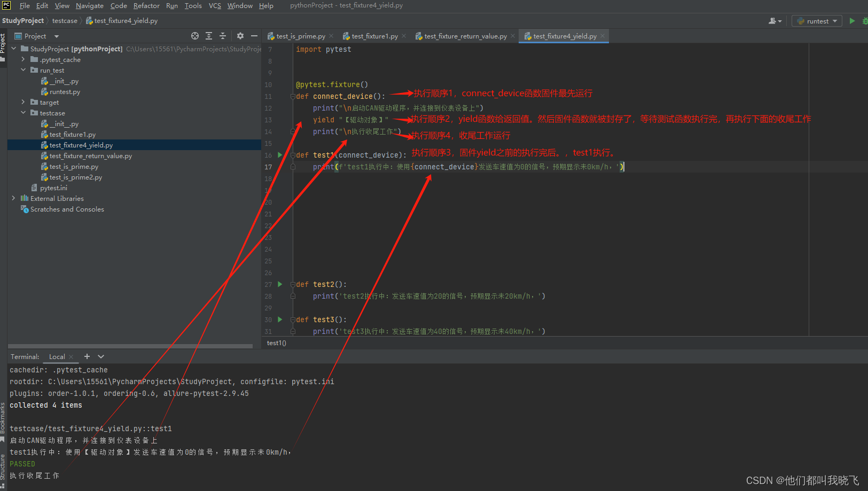Open the File menu
The width and height of the screenshot is (868, 491).
(25, 5)
